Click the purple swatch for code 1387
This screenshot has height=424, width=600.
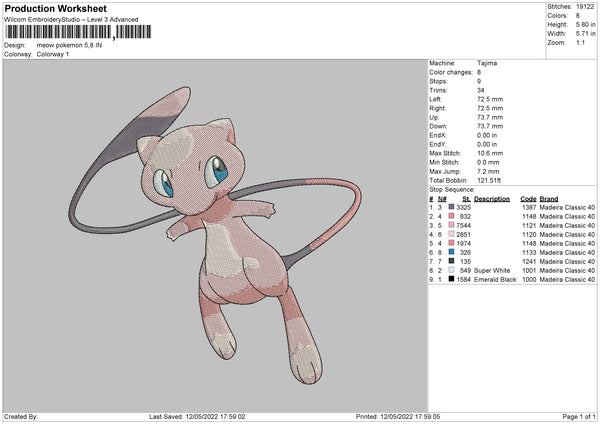coord(451,207)
